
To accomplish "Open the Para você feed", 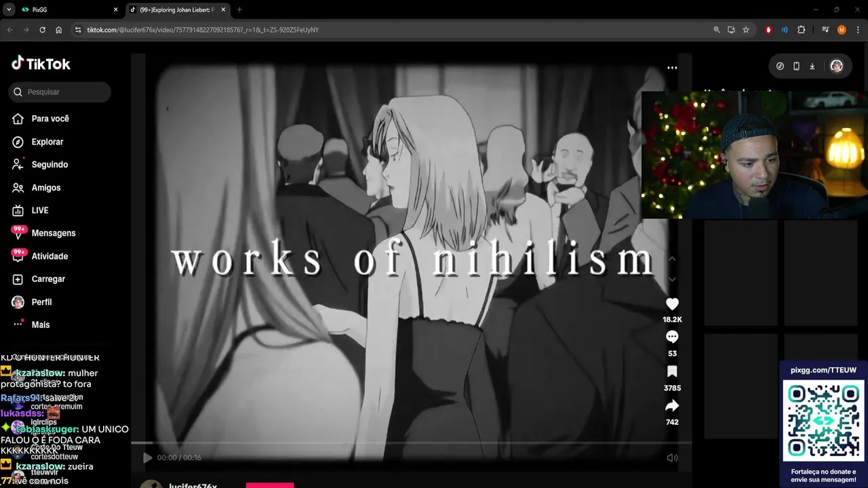I will point(41,119).
